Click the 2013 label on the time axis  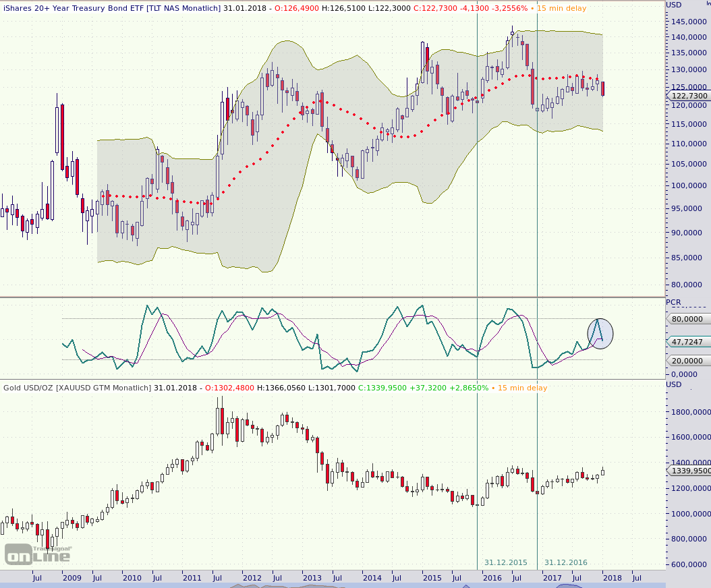312,578
